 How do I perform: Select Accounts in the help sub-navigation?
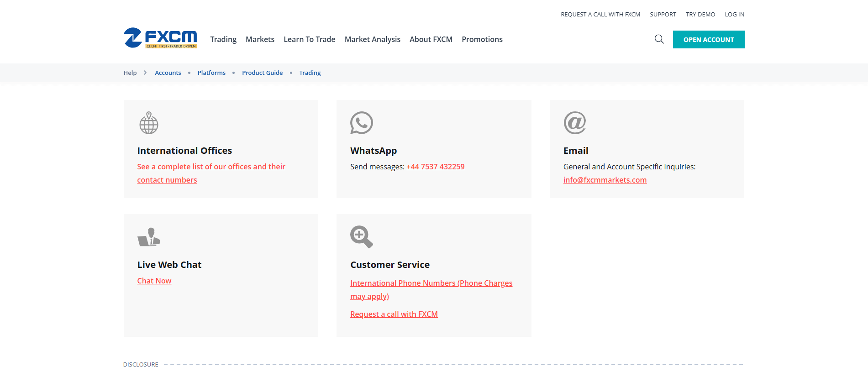coord(168,73)
